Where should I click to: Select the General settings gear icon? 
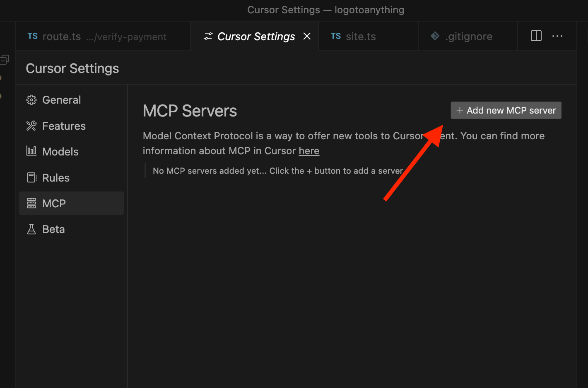[x=31, y=99]
